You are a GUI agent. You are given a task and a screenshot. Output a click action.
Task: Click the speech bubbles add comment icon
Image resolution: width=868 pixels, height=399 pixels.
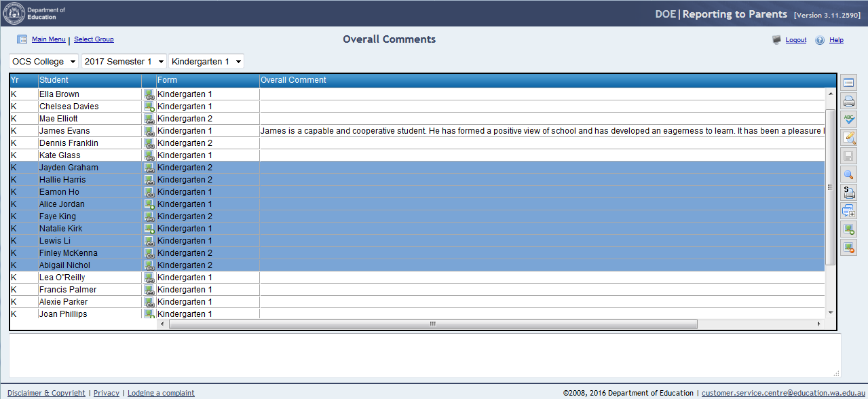(848, 211)
